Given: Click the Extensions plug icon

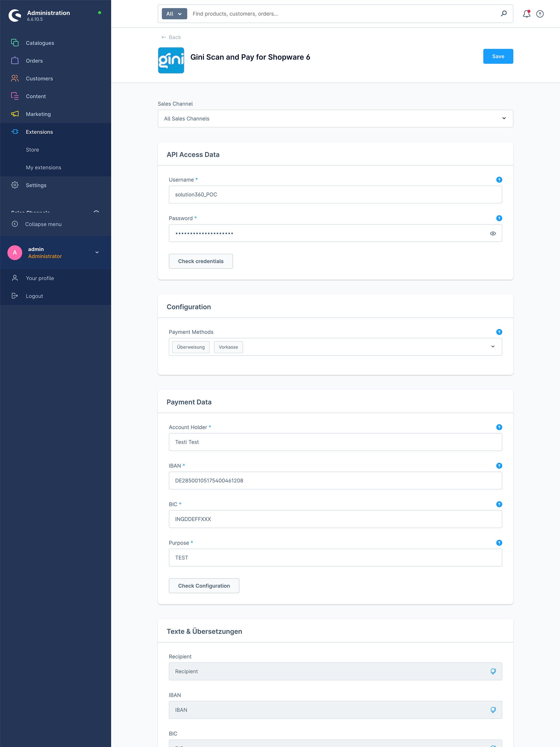Looking at the screenshot, I should [x=15, y=132].
